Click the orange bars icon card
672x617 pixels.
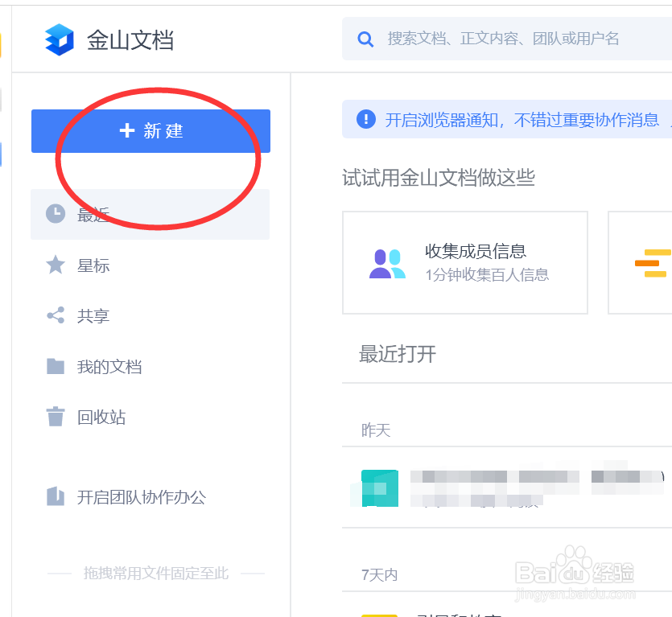pyautogui.click(x=641, y=263)
